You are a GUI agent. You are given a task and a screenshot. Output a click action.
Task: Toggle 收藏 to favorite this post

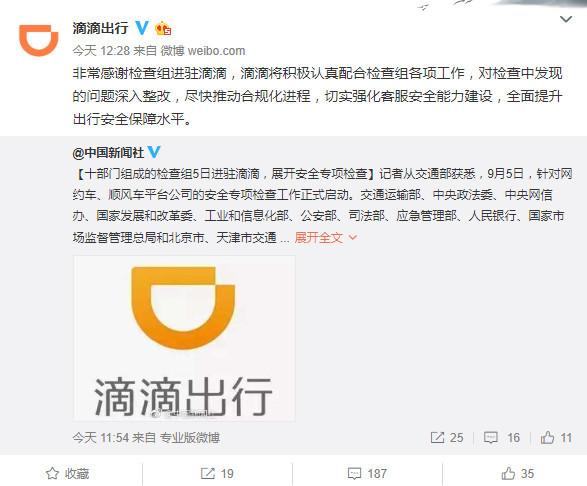pos(67,473)
